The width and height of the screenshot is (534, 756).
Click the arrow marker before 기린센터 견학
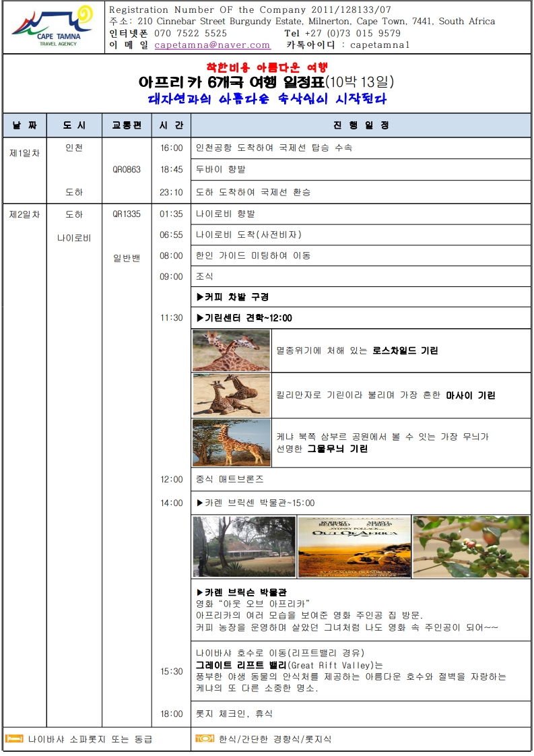pos(199,318)
